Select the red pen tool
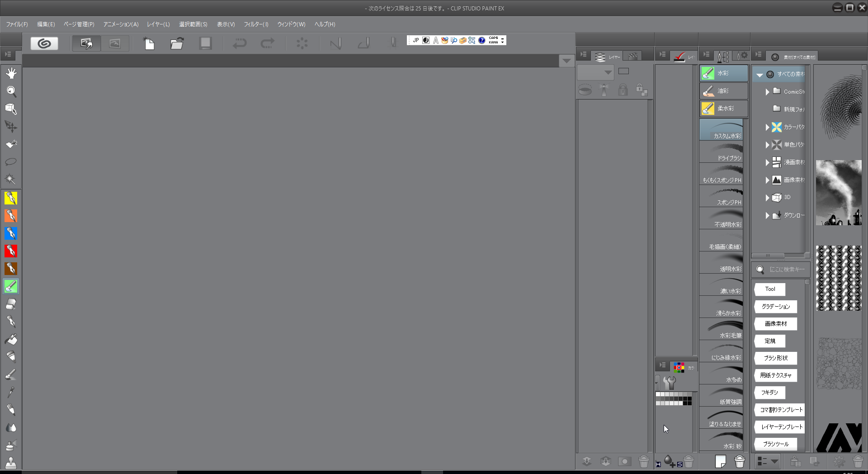The image size is (868, 474). [11, 251]
